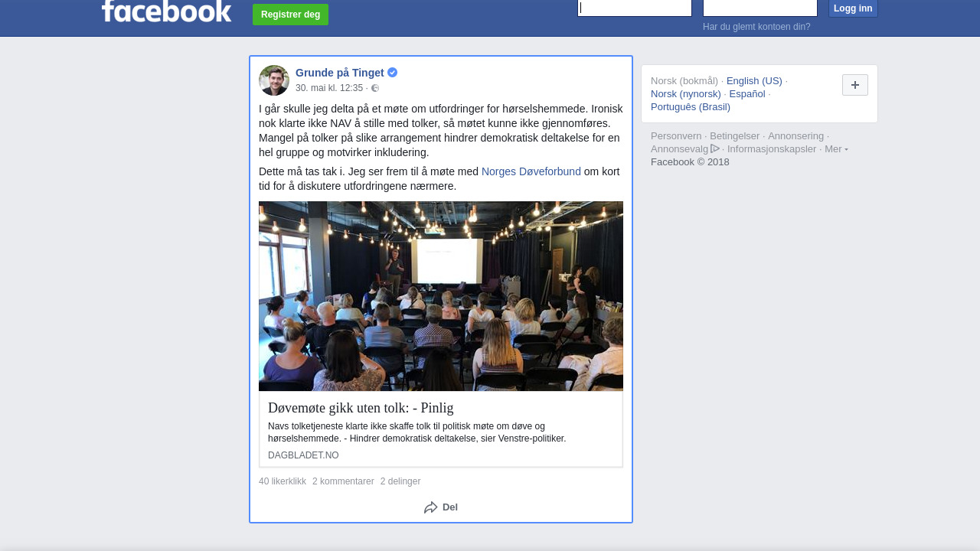View the 2 kommentarer
Image resolution: width=980 pixels, height=551 pixels.
(x=343, y=481)
